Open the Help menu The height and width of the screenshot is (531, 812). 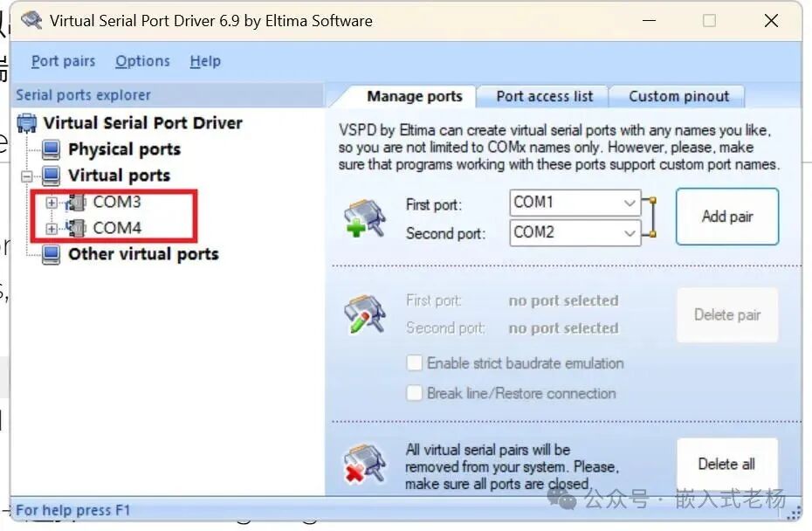pyautogui.click(x=205, y=61)
